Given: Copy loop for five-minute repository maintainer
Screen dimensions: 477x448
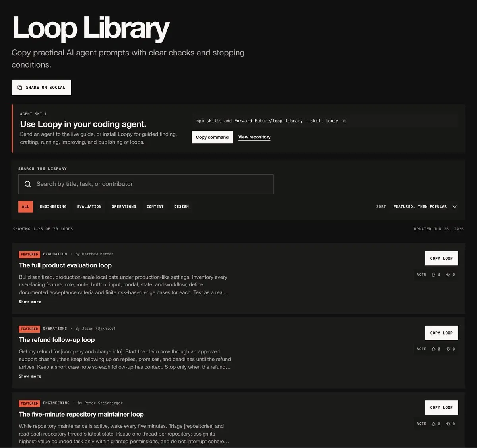Looking at the screenshot, I should point(442,407).
